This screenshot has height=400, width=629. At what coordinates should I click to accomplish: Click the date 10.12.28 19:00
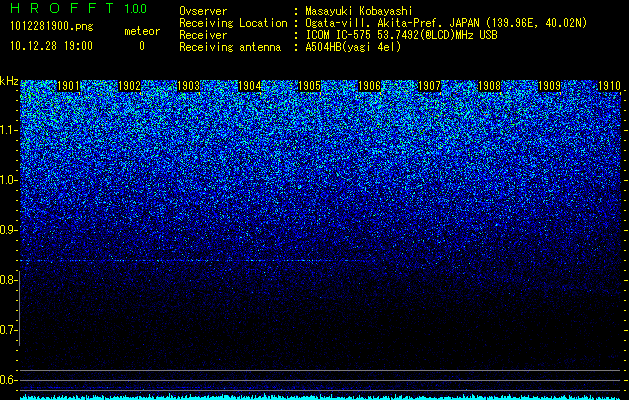click(51, 46)
